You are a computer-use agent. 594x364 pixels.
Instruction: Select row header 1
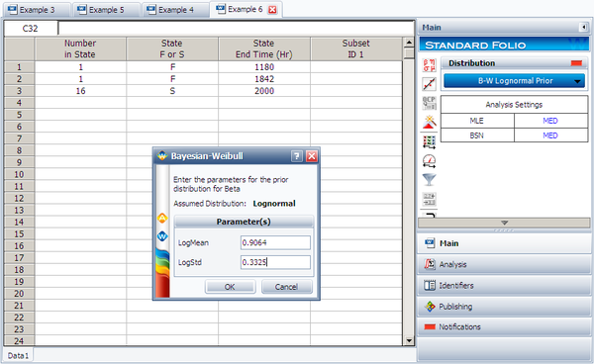pos(20,67)
